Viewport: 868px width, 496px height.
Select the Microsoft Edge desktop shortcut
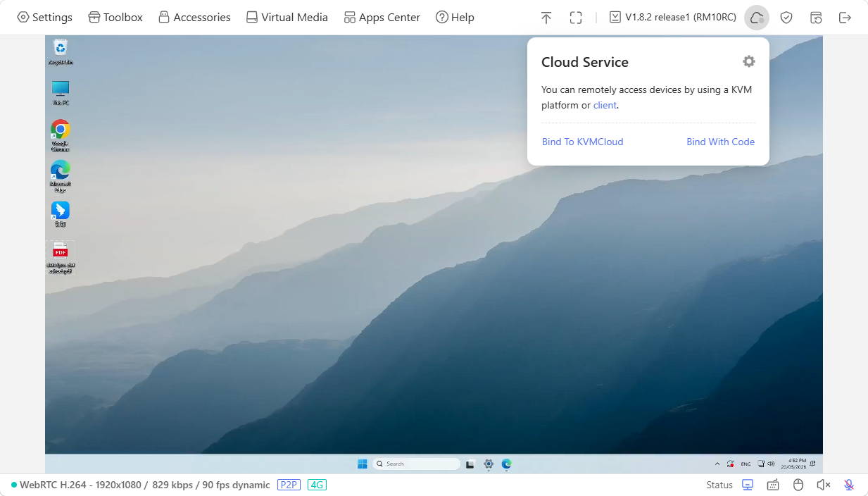click(x=61, y=176)
